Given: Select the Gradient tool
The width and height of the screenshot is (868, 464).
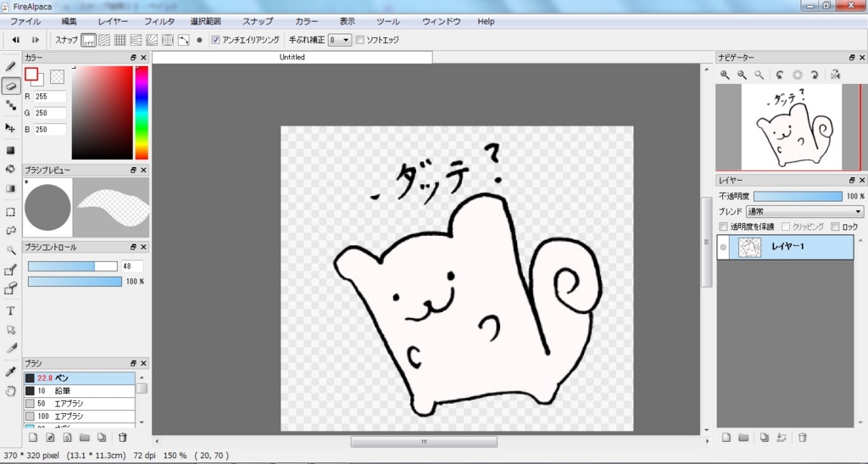Looking at the screenshot, I should (10, 188).
